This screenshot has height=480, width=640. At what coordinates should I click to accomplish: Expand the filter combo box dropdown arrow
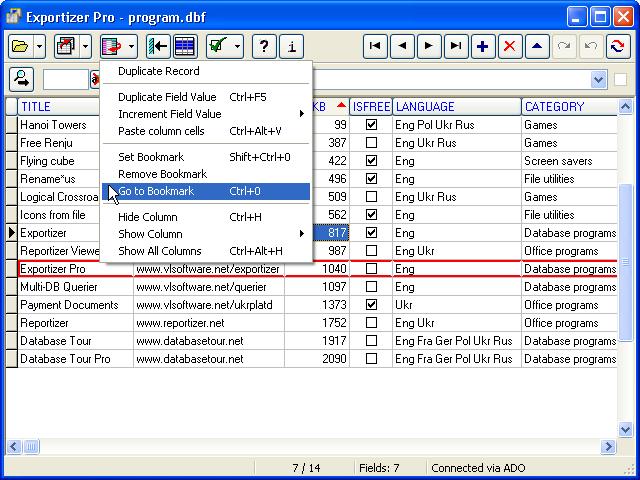click(x=599, y=80)
